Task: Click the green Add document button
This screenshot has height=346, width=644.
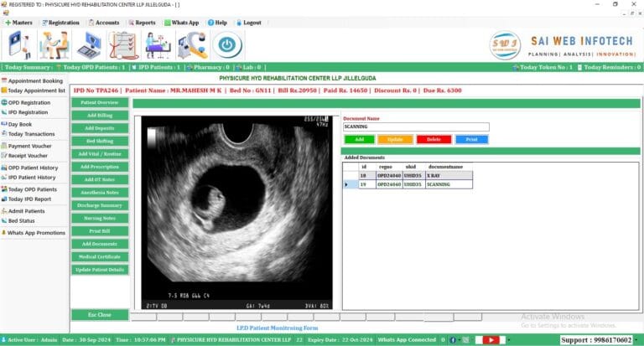Action: coord(360,140)
